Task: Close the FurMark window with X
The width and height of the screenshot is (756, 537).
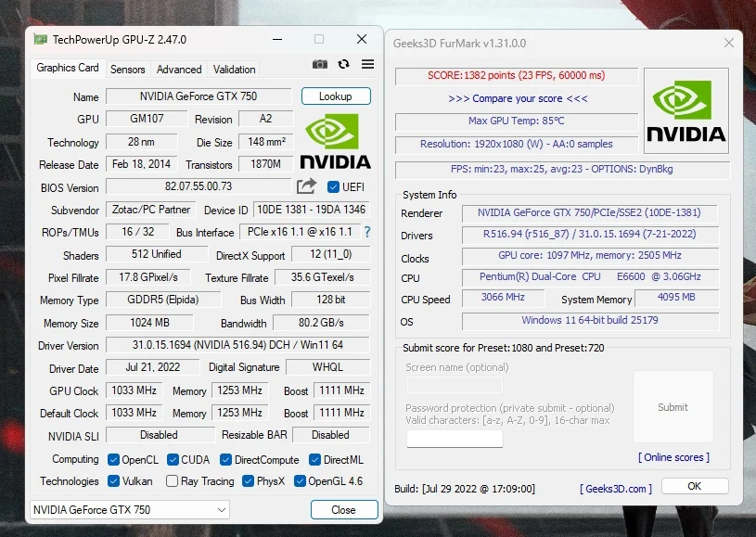Action: (x=728, y=43)
